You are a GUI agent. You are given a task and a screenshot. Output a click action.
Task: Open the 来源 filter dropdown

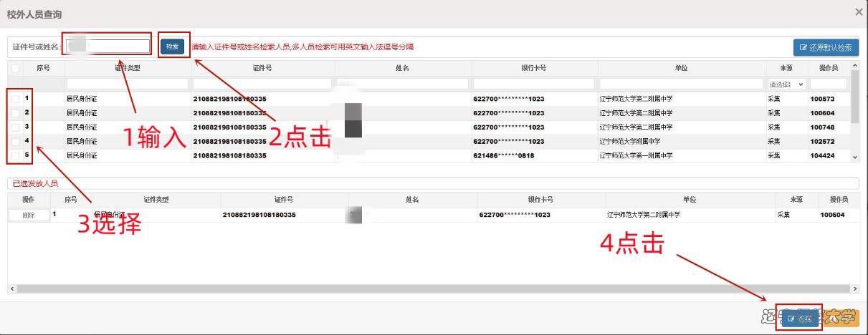pyautogui.click(x=786, y=84)
